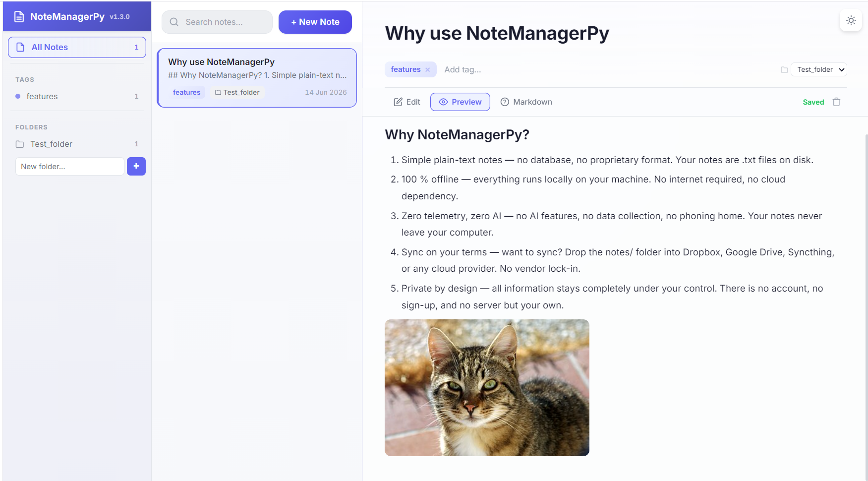
Task: Switch to Edit mode
Action: [407, 102]
